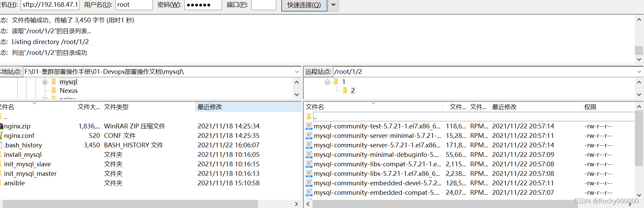The height and width of the screenshot is (208, 644).
Task: Open the Quickconnect history dropdown arrow
Action: click(x=333, y=5)
